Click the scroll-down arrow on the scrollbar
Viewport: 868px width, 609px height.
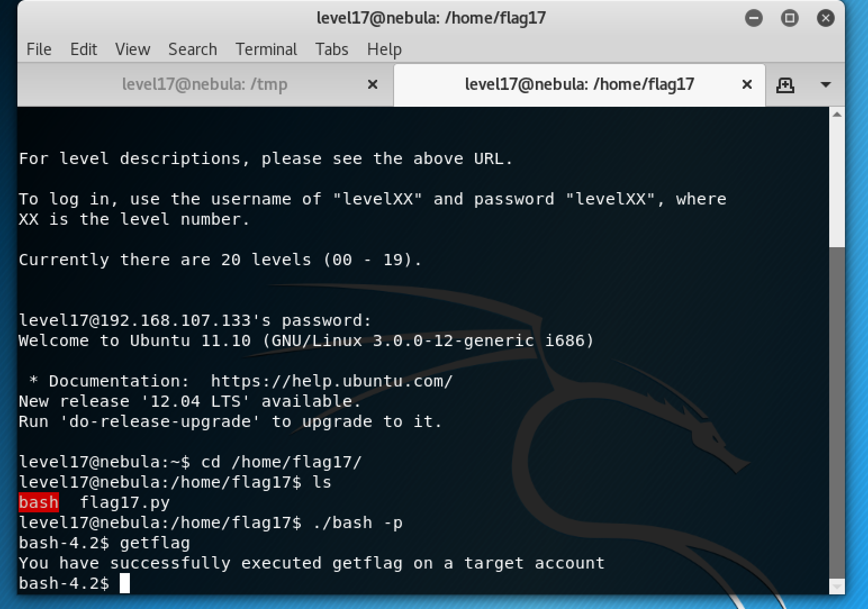[x=836, y=585]
